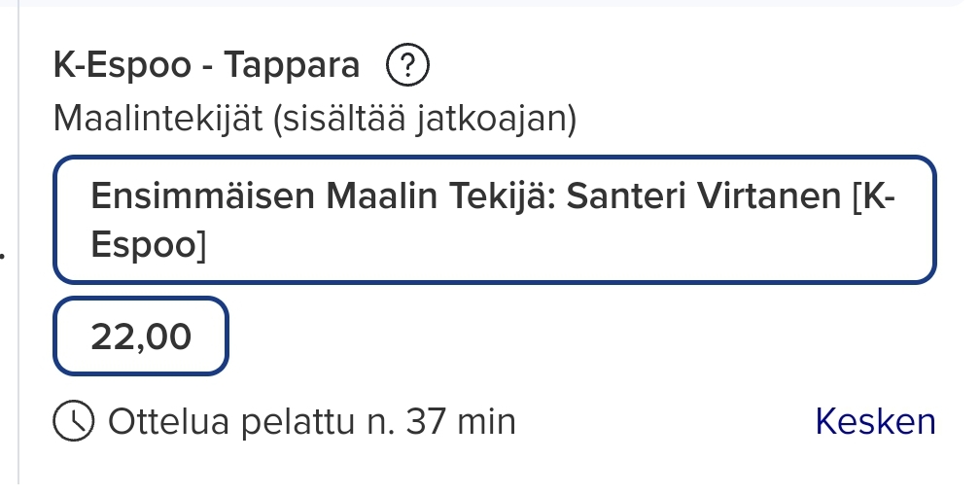The width and height of the screenshot is (980, 496).
Task: Click the jatkoajan text in market subtitle
Action: coord(496,119)
